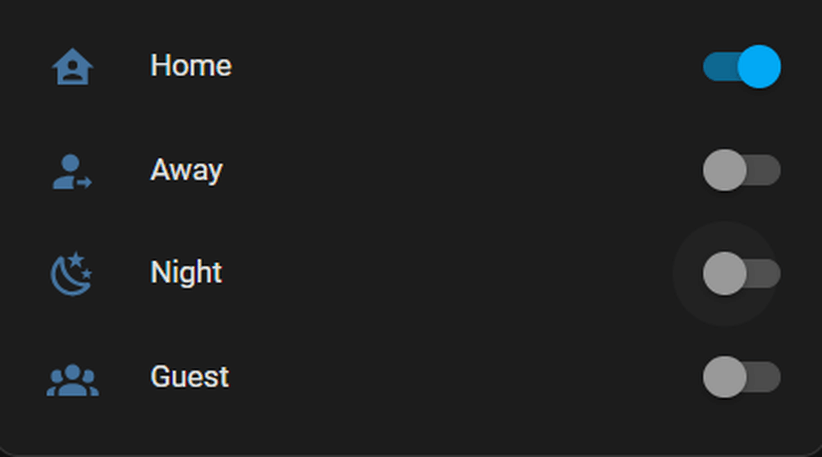Toggle the Night mode switch on
The height and width of the screenshot is (457, 822).
tap(741, 274)
